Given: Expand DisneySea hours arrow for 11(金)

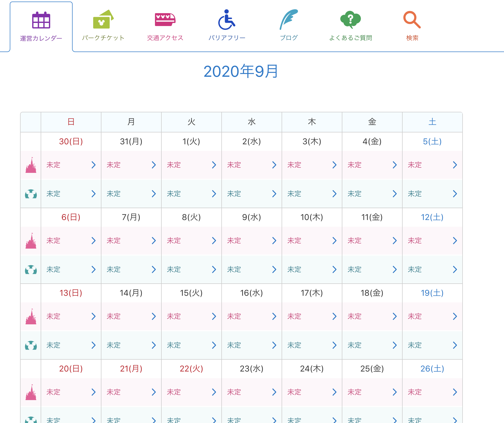Looking at the screenshot, I should pyautogui.click(x=395, y=270).
